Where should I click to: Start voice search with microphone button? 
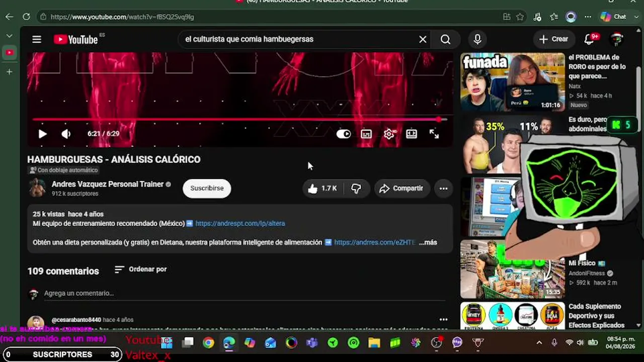click(x=477, y=39)
